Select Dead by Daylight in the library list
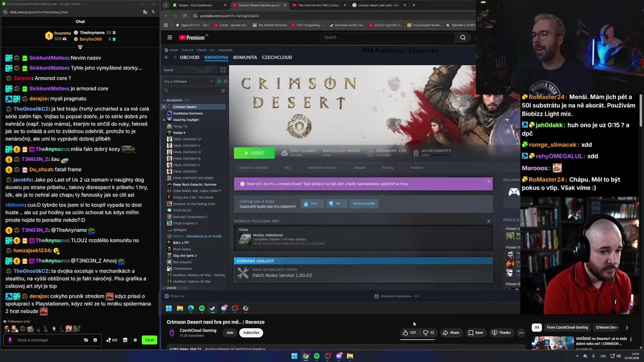644x362 pixels. pyautogui.click(x=186, y=120)
